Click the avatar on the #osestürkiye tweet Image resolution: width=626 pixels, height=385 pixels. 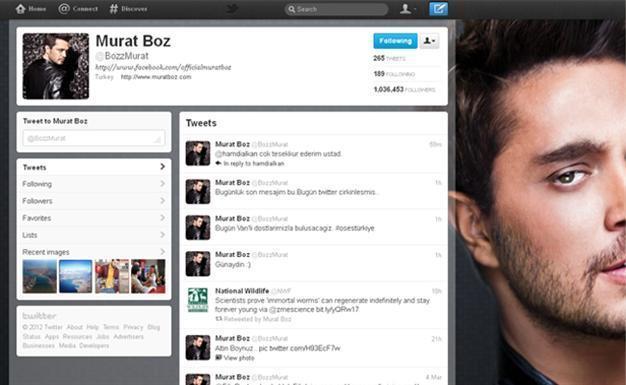click(x=198, y=228)
